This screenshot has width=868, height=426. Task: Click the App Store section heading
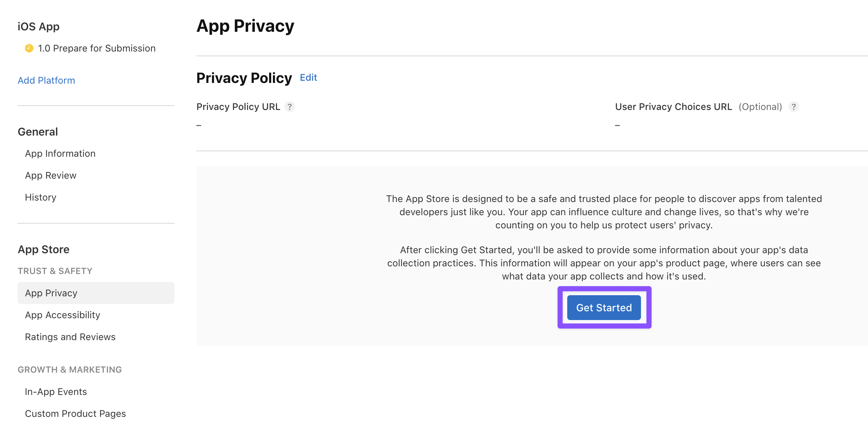point(43,249)
